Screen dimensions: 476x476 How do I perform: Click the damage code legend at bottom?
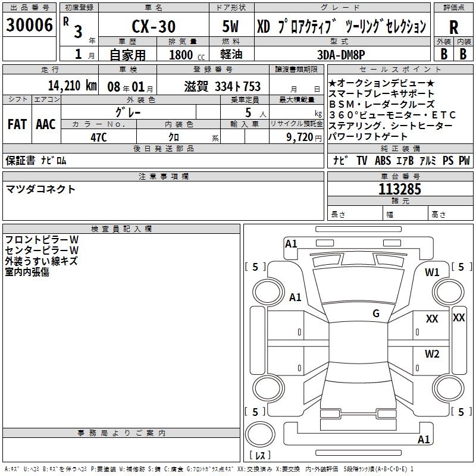pos(209,469)
